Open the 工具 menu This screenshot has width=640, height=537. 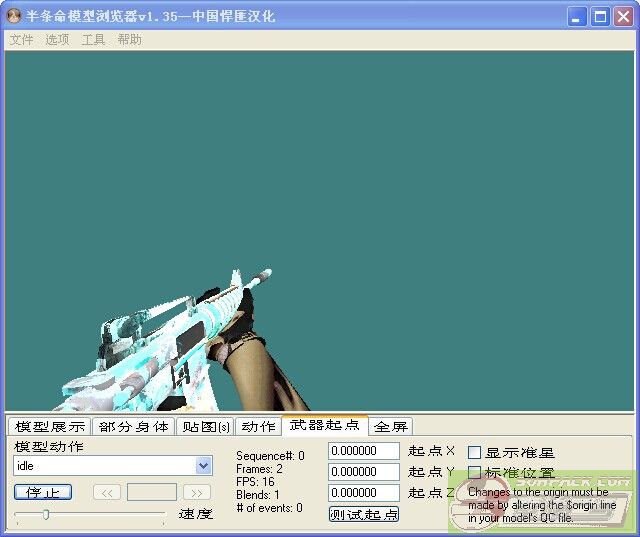point(93,40)
